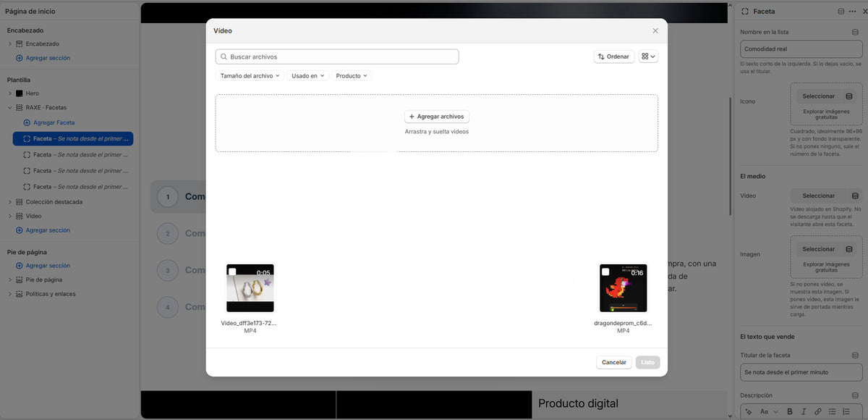The height and width of the screenshot is (420, 868).
Task: Click the Se nota desde el primer minuto field
Action: pos(801,372)
